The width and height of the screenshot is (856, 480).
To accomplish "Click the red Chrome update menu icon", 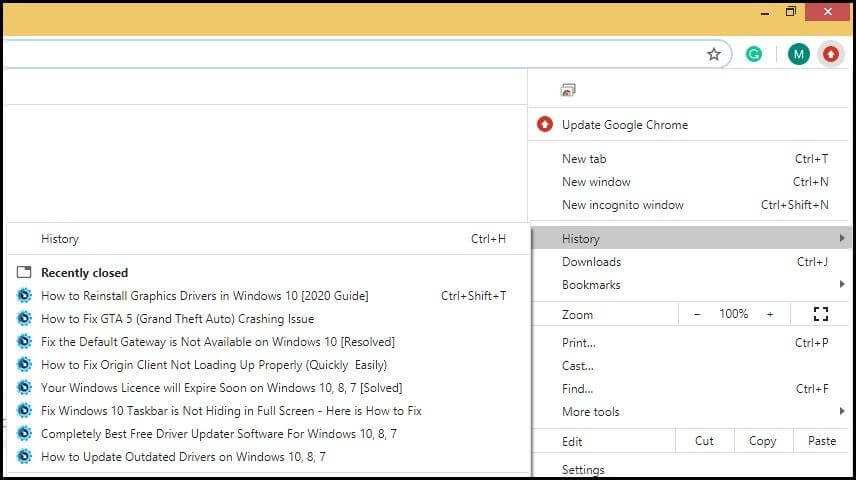I will coord(831,54).
